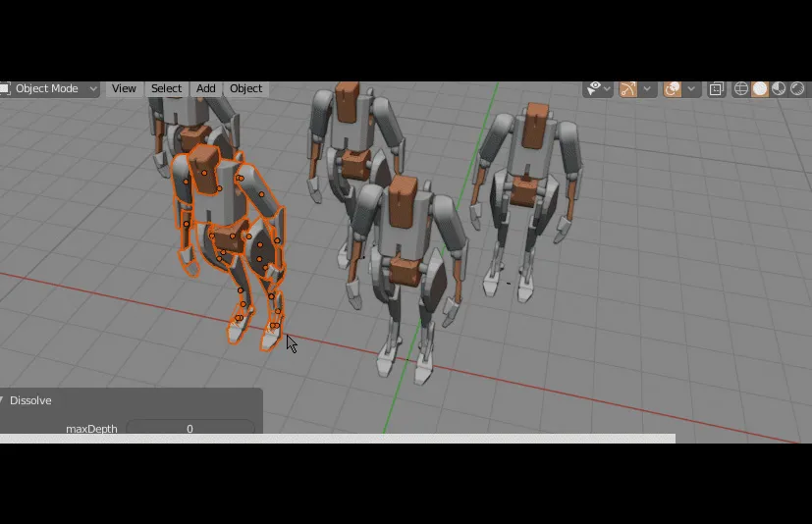Screen dimensions: 812x524
Task: Toggle the Show Overlays button
Action: coord(673,89)
